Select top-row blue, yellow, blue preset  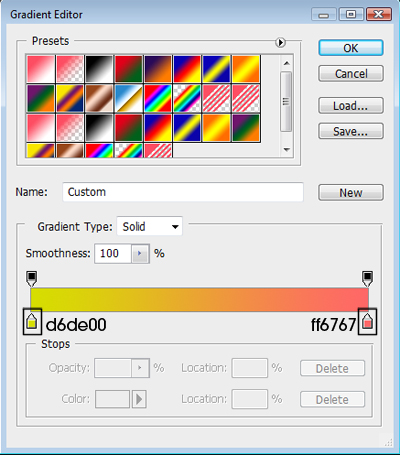coord(216,69)
